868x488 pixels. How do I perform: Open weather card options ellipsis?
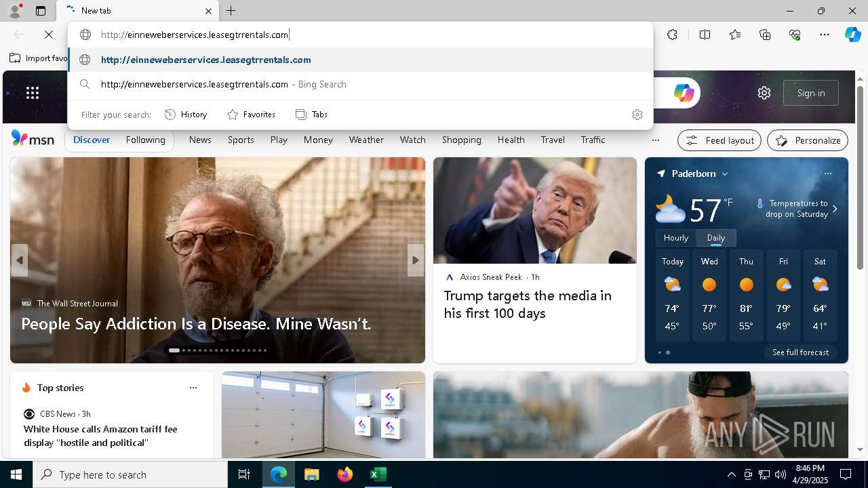click(x=827, y=174)
